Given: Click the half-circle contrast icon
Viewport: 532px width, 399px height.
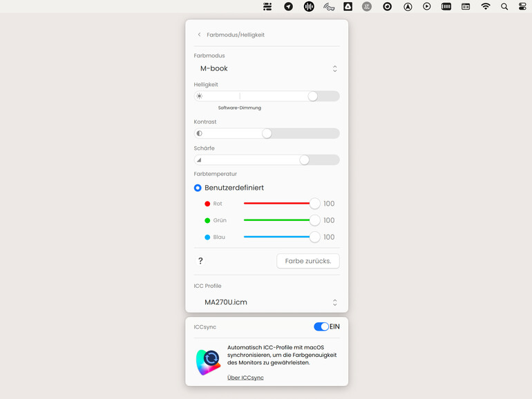Looking at the screenshot, I should click(200, 133).
